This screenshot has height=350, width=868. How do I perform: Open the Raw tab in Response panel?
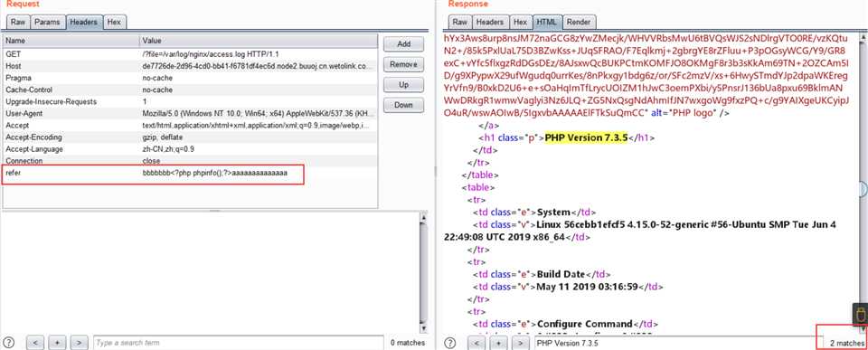pyautogui.click(x=460, y=22)
